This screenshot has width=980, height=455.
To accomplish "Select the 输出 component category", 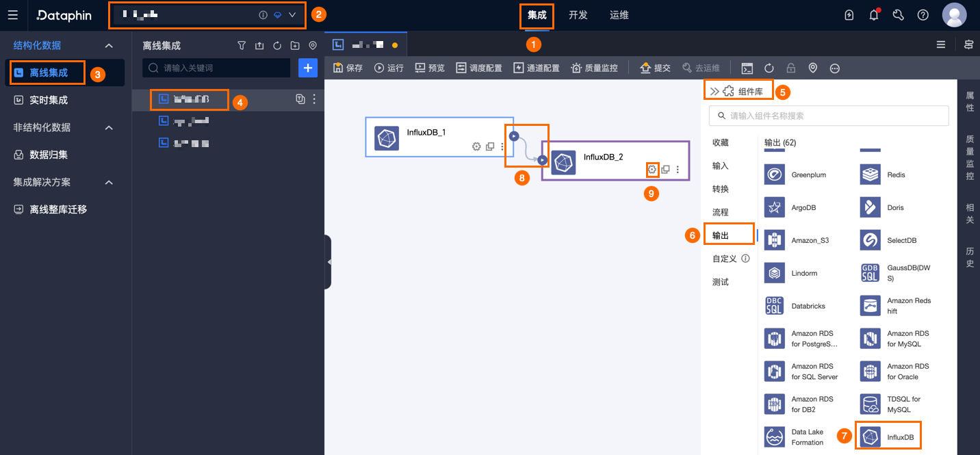I will pos(721,235).
